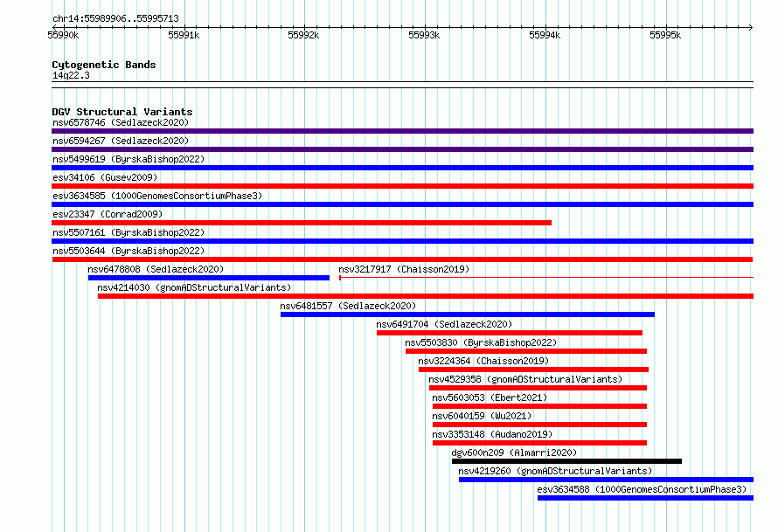The image size is (778, 532).
Task: Select the blue bar for nsv4219260
Action: pos(606,480)
